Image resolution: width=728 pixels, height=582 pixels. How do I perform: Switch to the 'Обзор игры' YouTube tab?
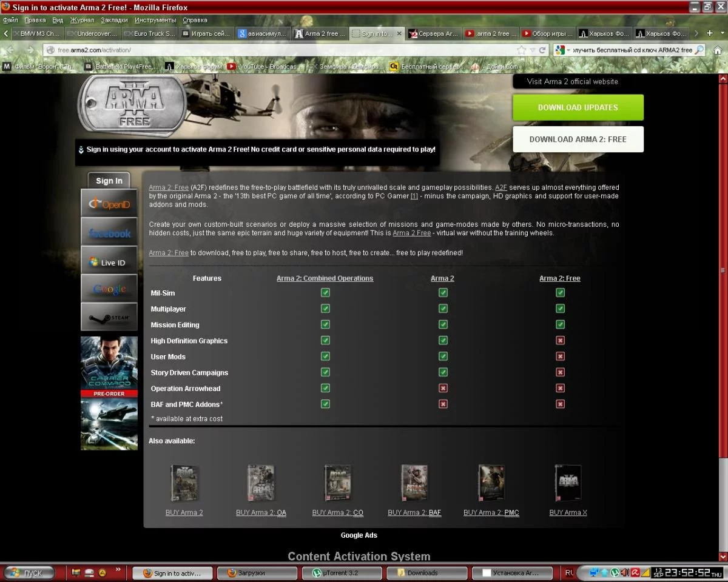[547, 34]
